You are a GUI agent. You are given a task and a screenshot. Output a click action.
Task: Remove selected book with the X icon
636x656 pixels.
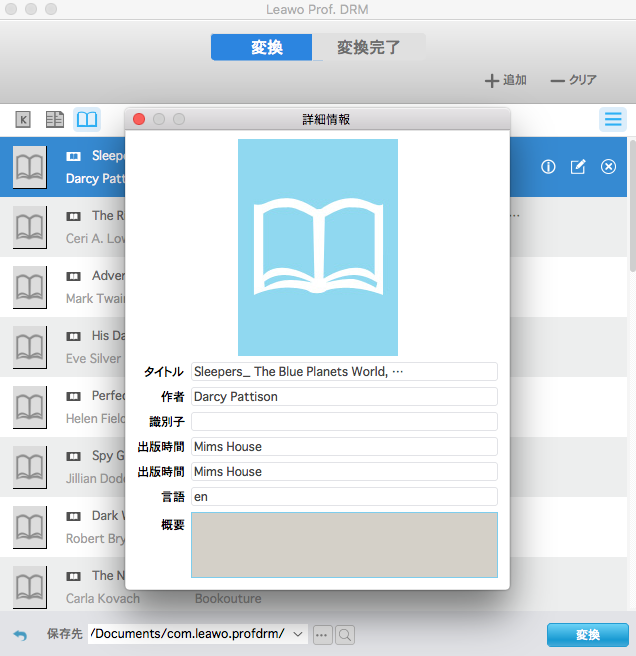(x=608, y=167)
